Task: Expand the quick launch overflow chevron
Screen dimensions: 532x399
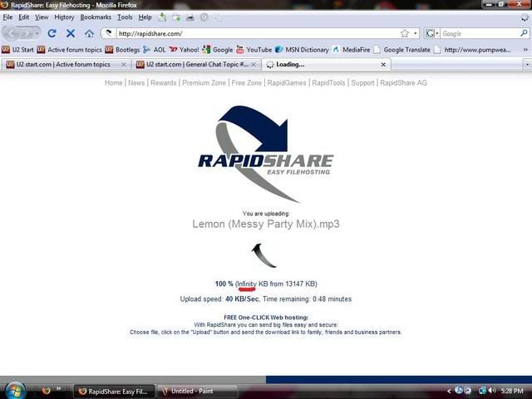Action: point(58,388)
